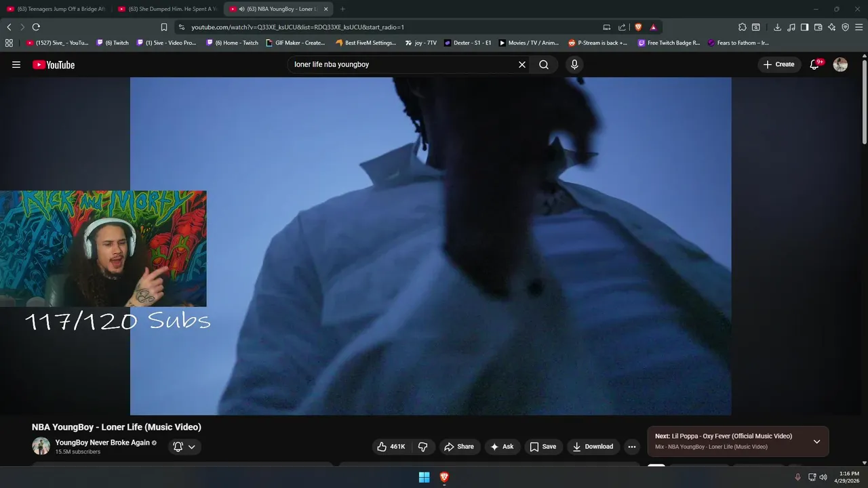Open the browser downloads icon

pos(777,27)
